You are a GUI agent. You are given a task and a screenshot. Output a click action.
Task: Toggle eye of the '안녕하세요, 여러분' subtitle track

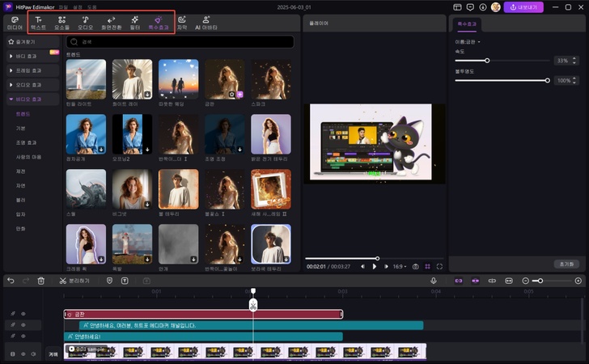click(23, 325)
